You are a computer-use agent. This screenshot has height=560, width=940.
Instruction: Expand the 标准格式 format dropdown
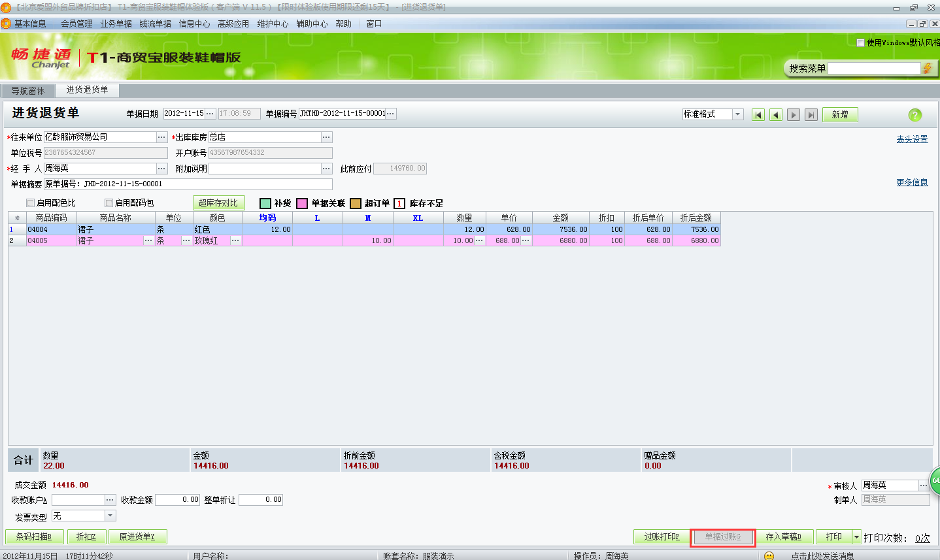(x=738, y=114)
